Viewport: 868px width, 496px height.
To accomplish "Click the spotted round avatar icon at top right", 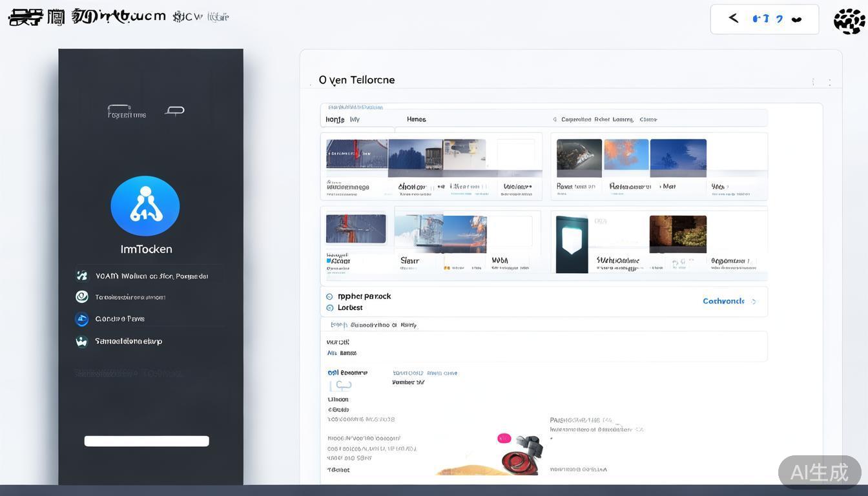I will point(849,21).
